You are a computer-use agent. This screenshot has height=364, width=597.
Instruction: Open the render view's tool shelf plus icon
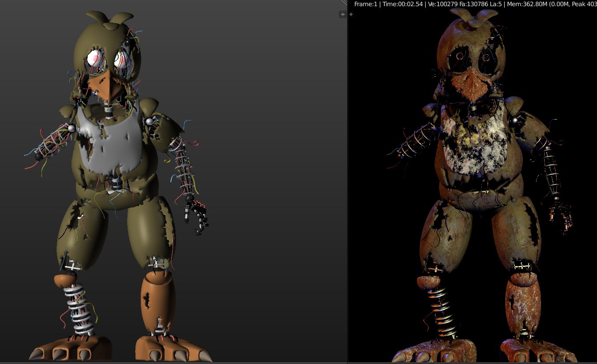click(351, 14)
